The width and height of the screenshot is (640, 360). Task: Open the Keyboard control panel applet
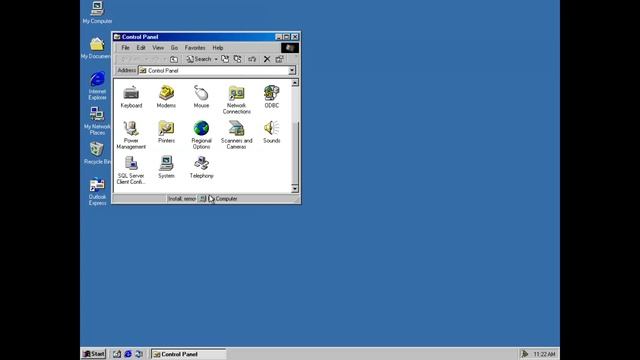pos(131,97)
